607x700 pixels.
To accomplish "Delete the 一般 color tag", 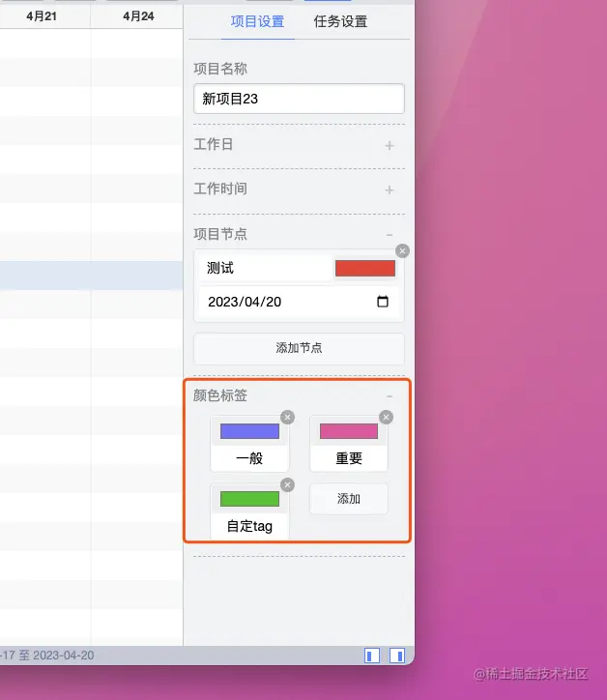I will (287, 417).
